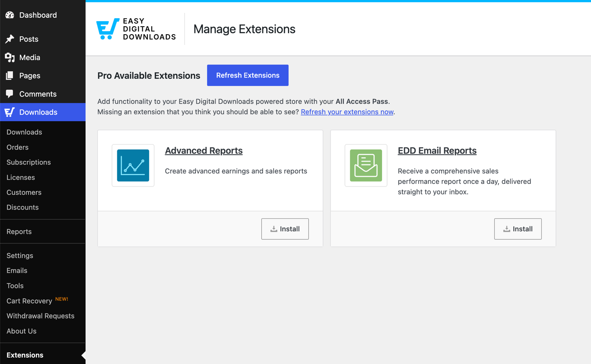Install the EDD Email Reports extension
The width and height of the screenshot is (591, 364).
click(x=518, y=229)
